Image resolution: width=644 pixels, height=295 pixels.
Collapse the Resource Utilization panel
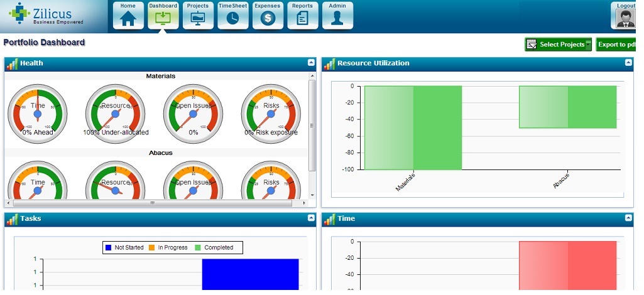(628, 63)
